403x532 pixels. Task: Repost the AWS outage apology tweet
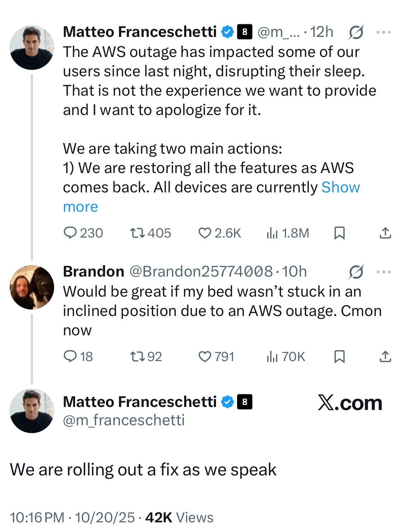(x=138, y=233)
